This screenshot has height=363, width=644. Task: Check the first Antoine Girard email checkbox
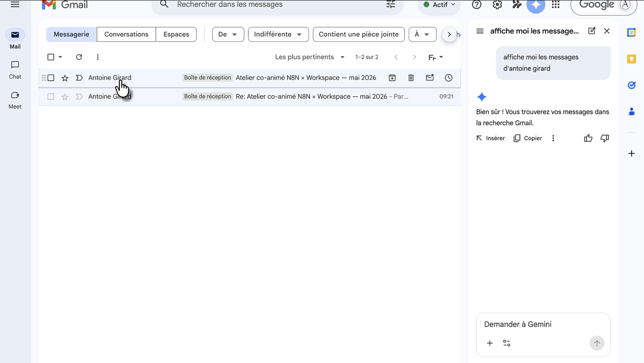pyautogui.click(x=51, y=78)
